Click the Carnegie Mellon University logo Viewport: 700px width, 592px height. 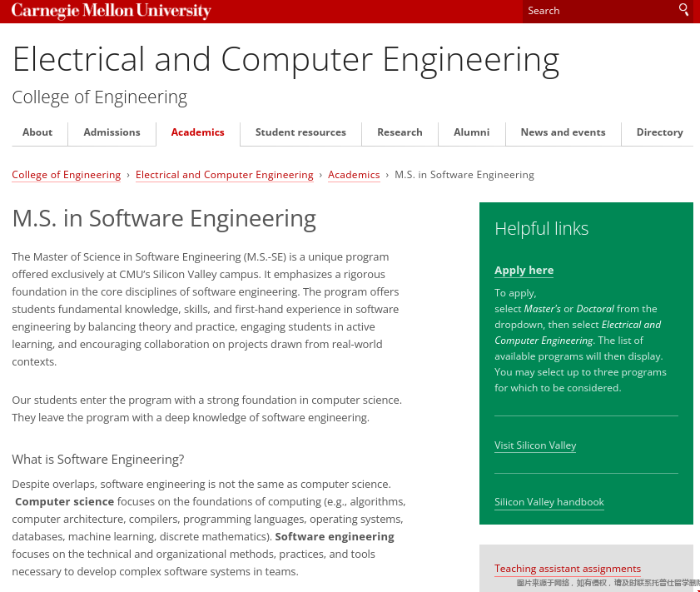tap(112, 11)
